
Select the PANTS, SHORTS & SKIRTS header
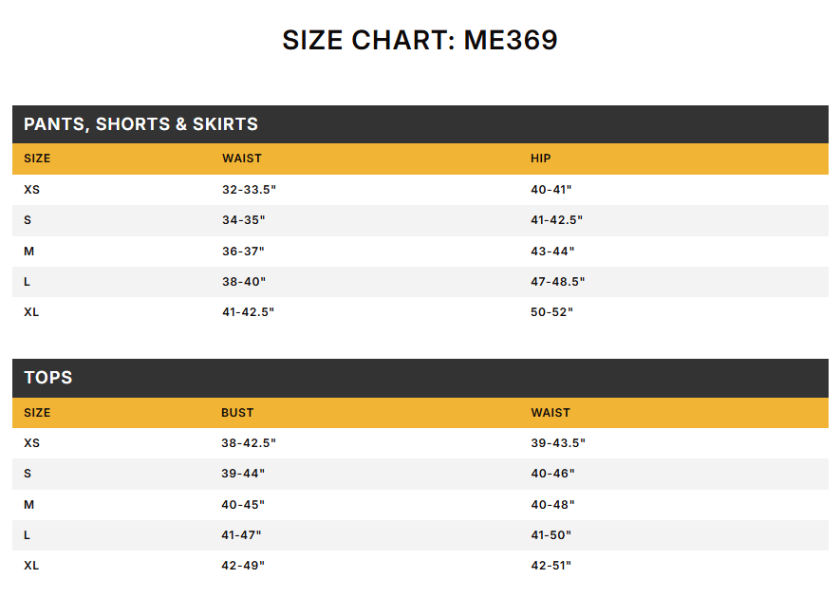click(x=420, y=124)
